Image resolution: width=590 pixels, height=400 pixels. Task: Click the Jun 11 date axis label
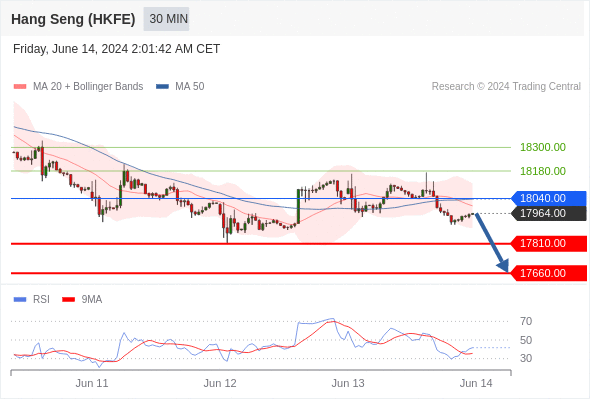[x=92, y=383]
